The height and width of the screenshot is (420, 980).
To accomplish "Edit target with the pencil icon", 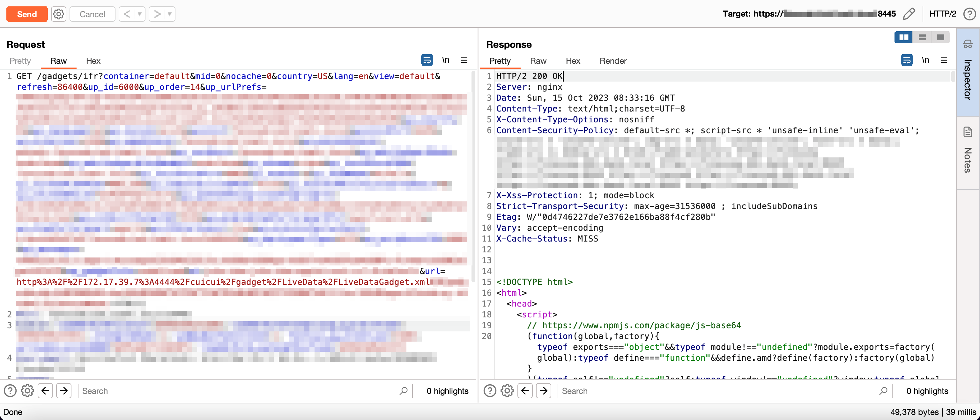I will coord(909,14).
